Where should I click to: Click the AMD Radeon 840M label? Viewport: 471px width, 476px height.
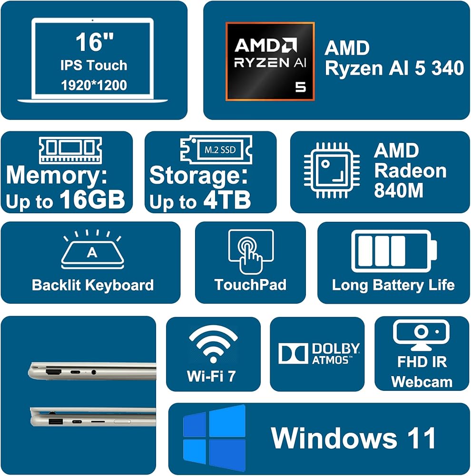pos(410,170)
